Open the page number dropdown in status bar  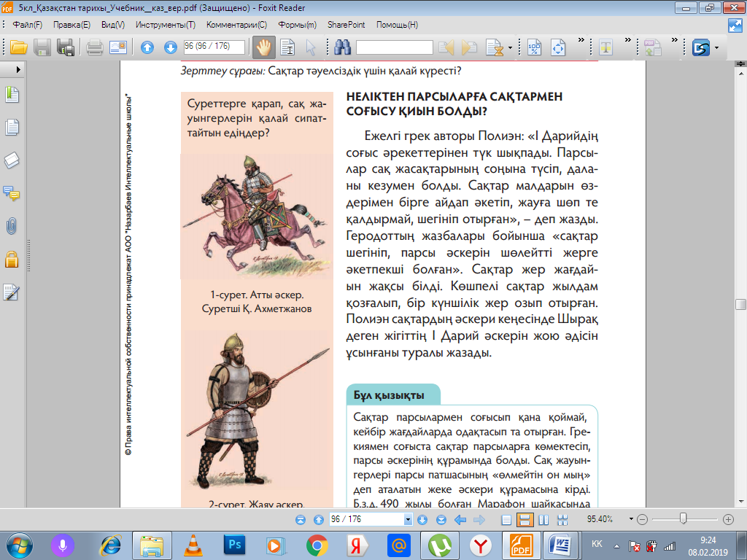(x=408, y=520)
